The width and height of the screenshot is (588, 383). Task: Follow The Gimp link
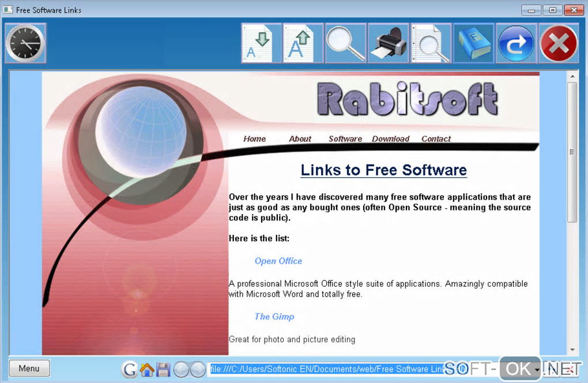pyautogui.click(x=274, y=317)
